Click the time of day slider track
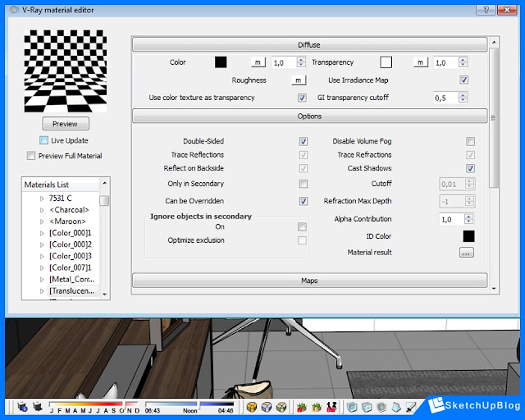This screenshot has width=525, height=420. [x=189, y=404]
